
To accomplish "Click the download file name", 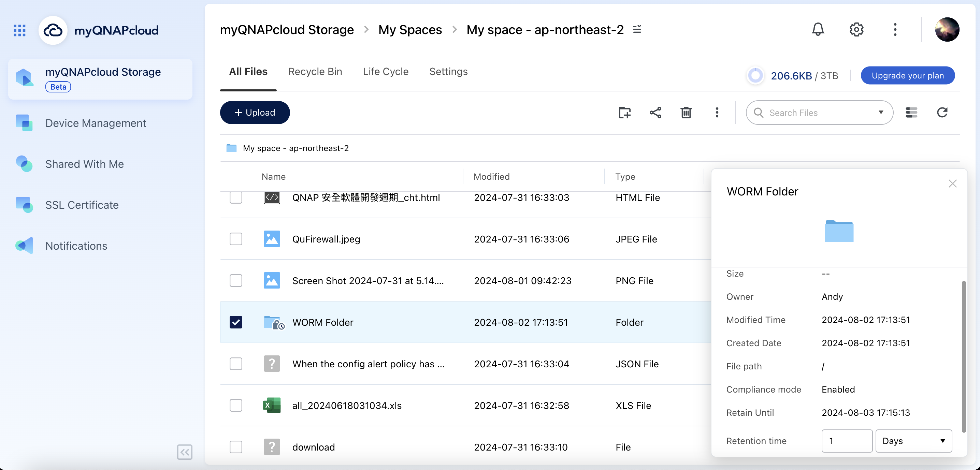I will (313, 447).
